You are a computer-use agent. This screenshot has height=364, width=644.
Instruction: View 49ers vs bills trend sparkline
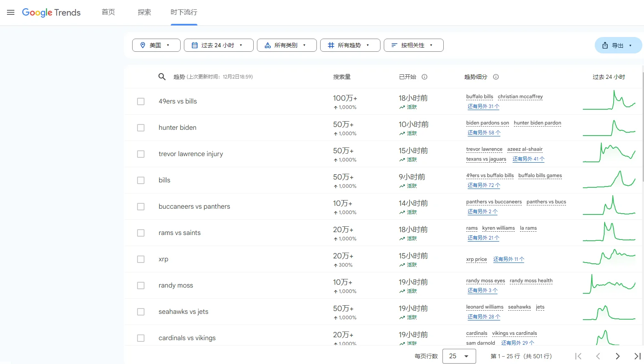click(609, 100)
